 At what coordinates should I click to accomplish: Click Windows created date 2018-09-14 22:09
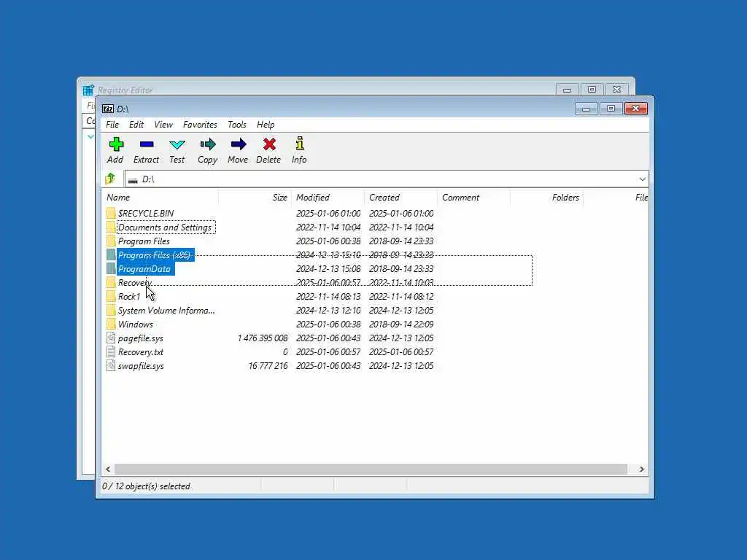(401, 324)
